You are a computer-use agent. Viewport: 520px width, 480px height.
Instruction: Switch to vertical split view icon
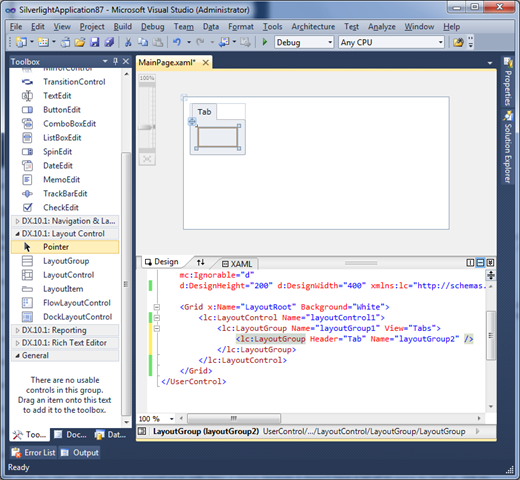[x=470, y=263]
